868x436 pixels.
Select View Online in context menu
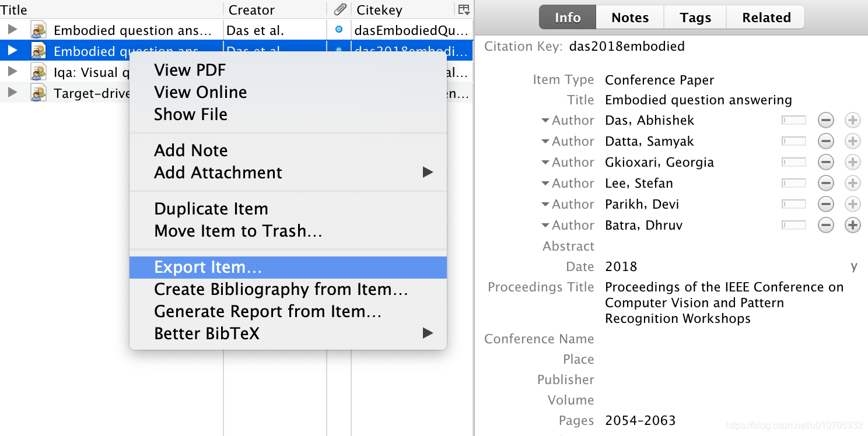coord(288,92)
